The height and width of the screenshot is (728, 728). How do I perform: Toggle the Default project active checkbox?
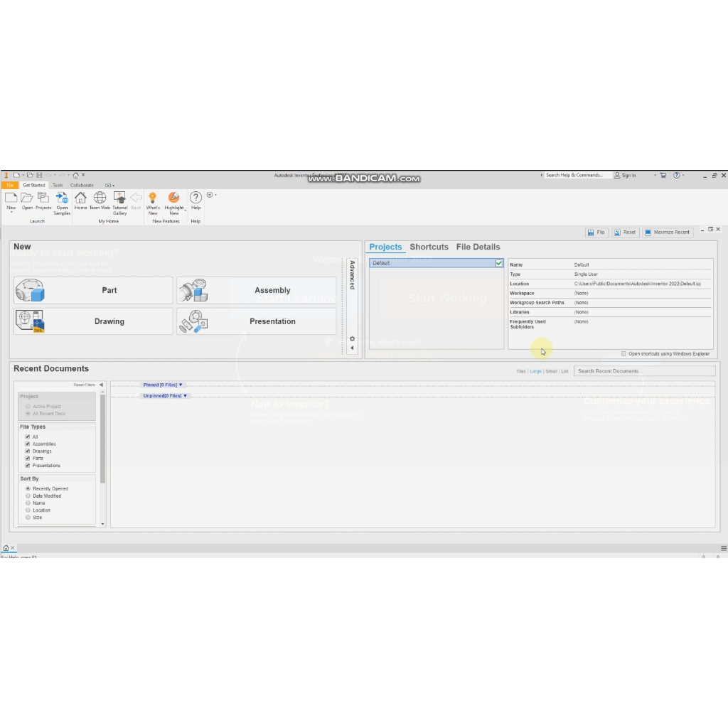pos(498,263)
